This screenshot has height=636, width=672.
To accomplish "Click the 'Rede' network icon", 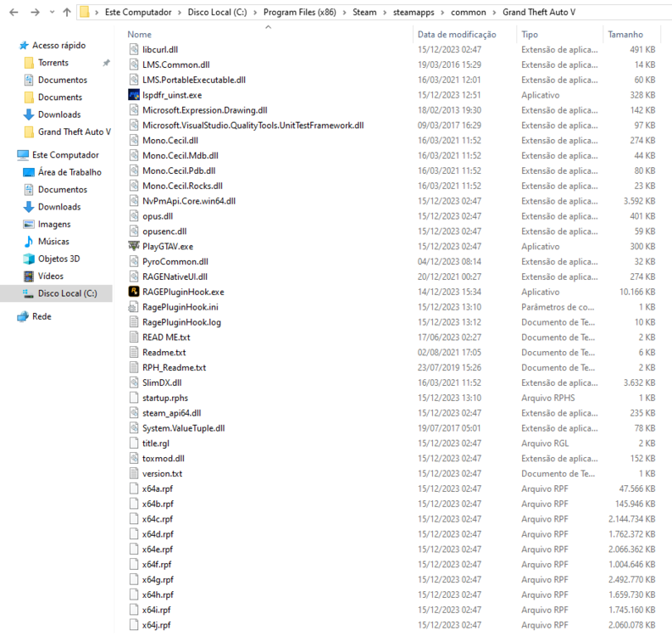I will point(23,316).
